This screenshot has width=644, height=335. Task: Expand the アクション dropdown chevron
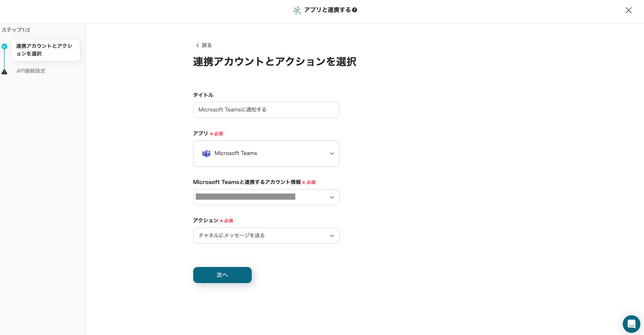point(332,236)
